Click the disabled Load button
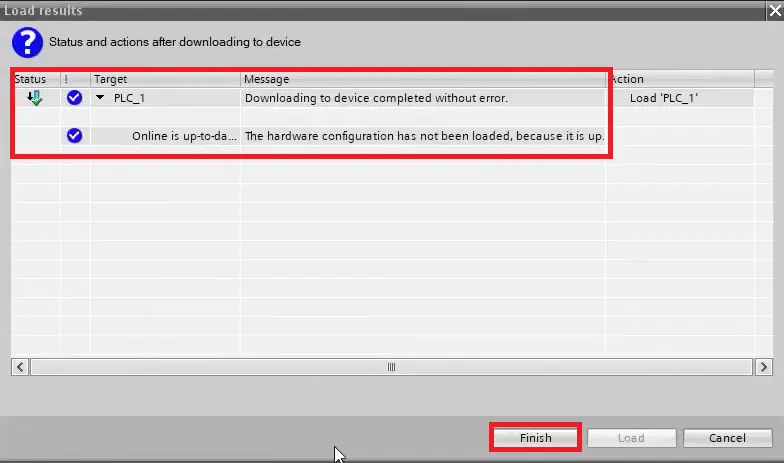The width and height of the screenshot is (784, 463). coord(631,438)
